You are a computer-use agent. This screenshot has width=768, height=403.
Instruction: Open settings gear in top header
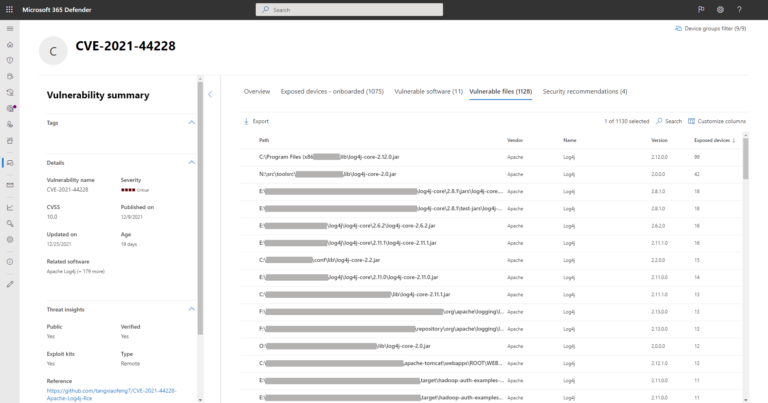tap(720, 9)
